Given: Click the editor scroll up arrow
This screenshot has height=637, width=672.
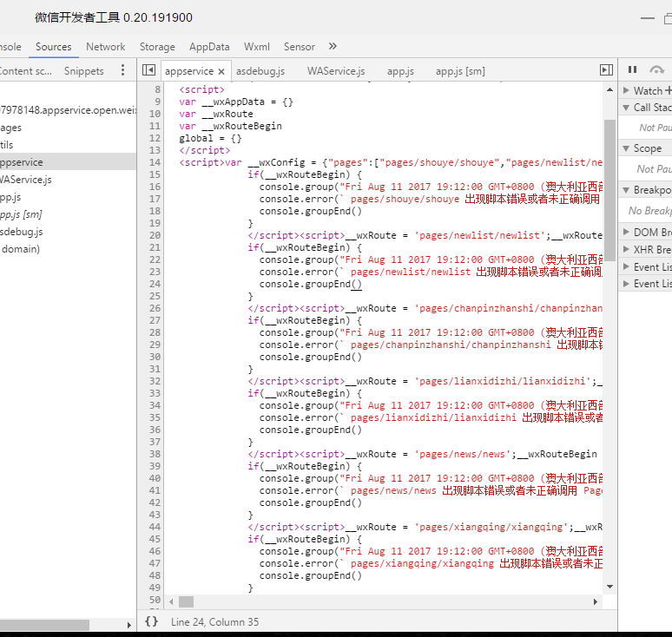Looking at the screenshot, I should 609,89.
